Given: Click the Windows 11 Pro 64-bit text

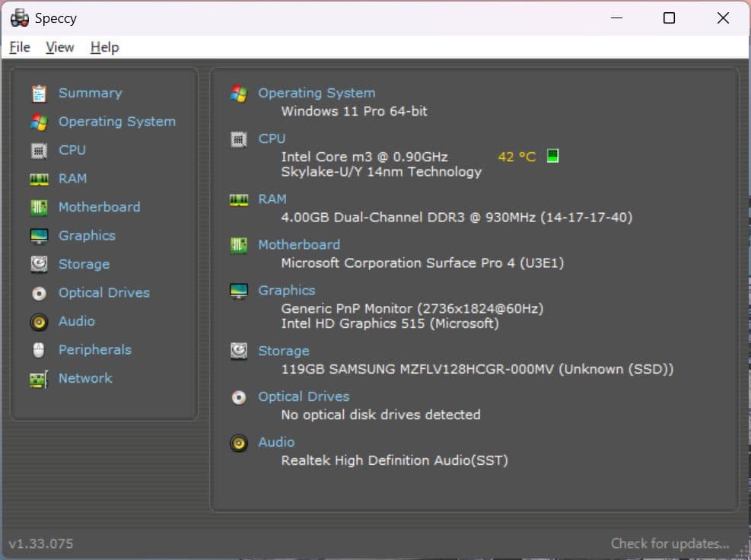Looking at the screenshot, I should pyautogui.click(x=354, y=111).
